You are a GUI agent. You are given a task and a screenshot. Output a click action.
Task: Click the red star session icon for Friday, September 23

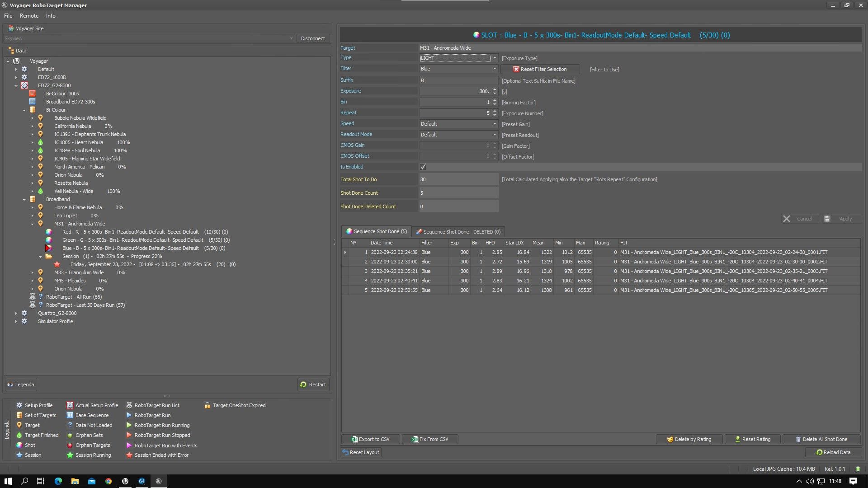(57, 264)
